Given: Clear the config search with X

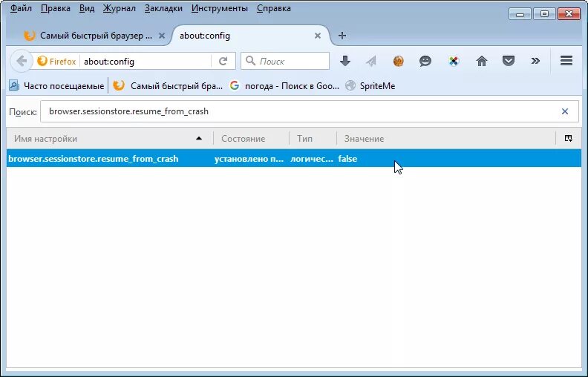Looking at the screenshot, I should pyautogui.click(x=565, y=111).
